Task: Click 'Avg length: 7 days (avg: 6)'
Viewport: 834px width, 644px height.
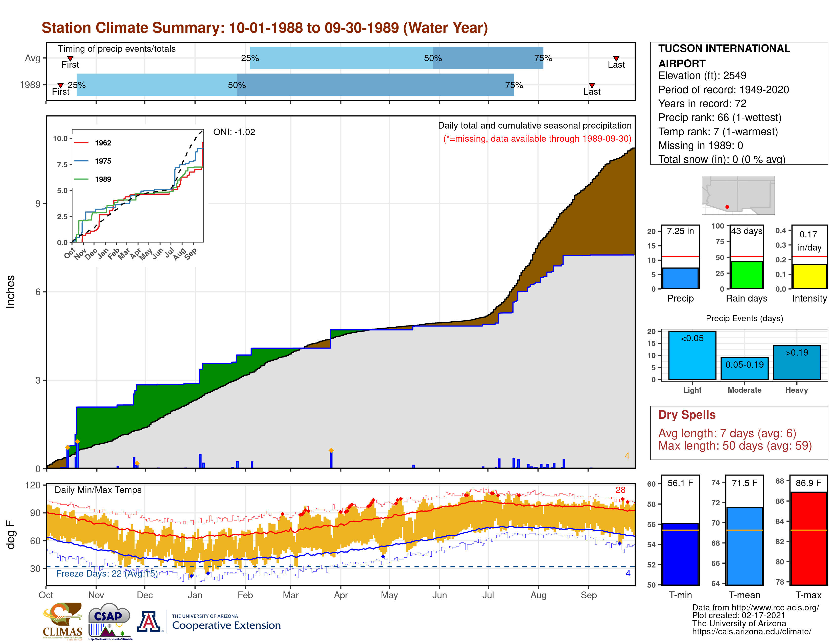Action: [727, 433]
